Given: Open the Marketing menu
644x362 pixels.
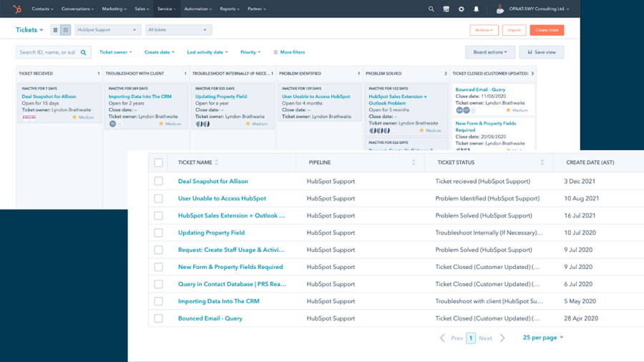Looking at the screenshot, I should (x=114, y=9).
